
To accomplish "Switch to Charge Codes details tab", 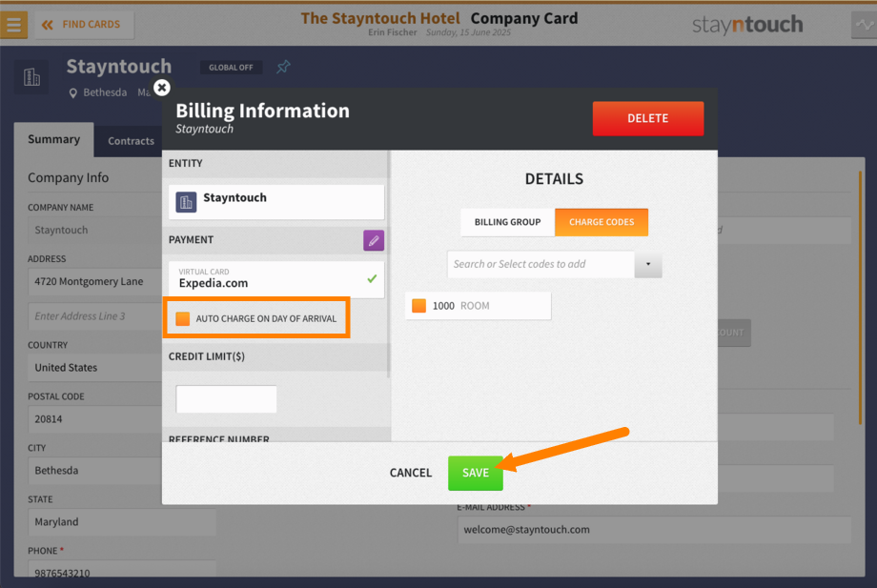I will pyautogui.click(x=602, y=222).
